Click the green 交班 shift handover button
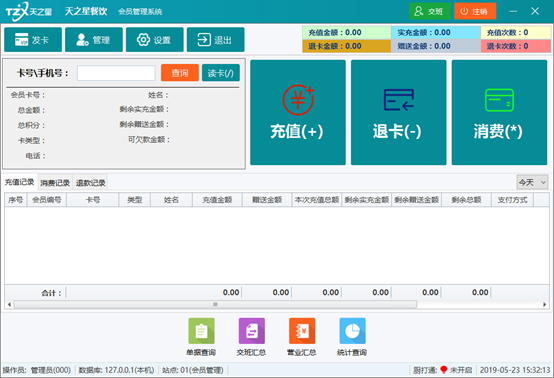The height and width of the screenshot is (378, 554). 430,11
